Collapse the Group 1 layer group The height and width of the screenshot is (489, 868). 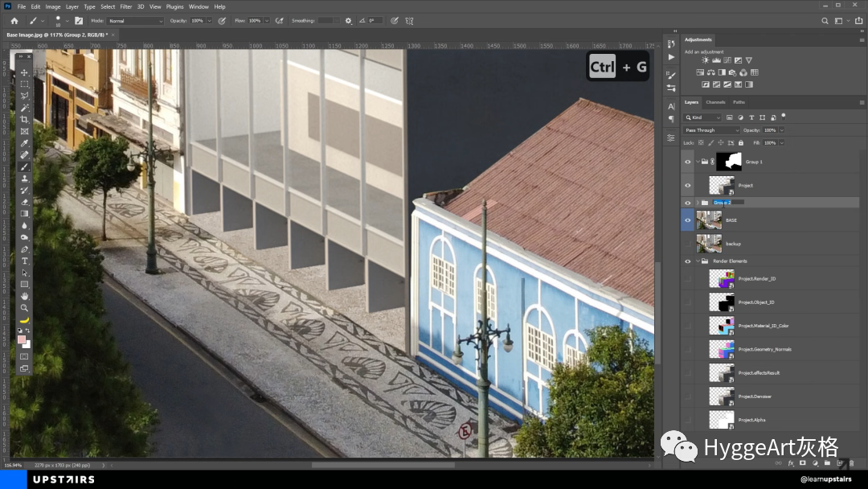[x=698, y=162]
